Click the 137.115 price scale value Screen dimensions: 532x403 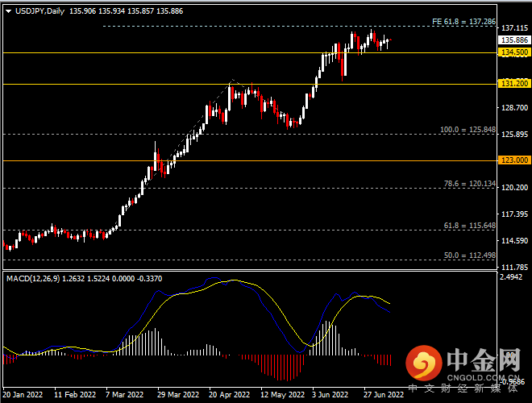(x=515, y=28)
